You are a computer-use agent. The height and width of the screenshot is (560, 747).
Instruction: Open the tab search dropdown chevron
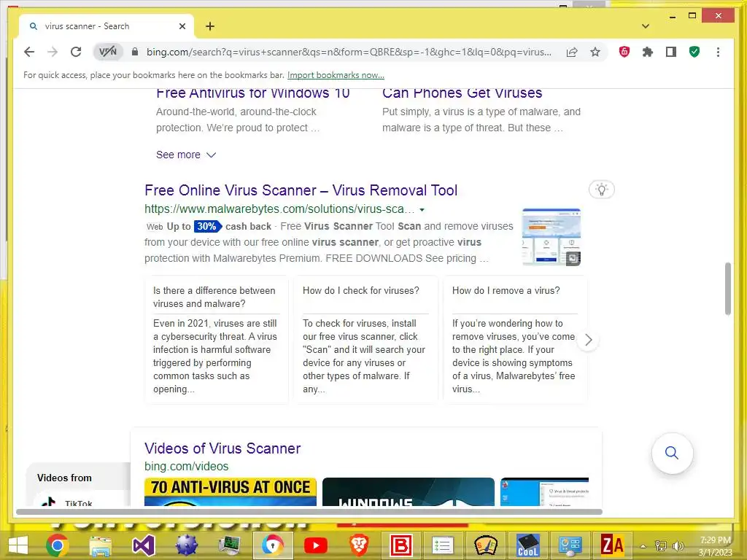(646, 26)
